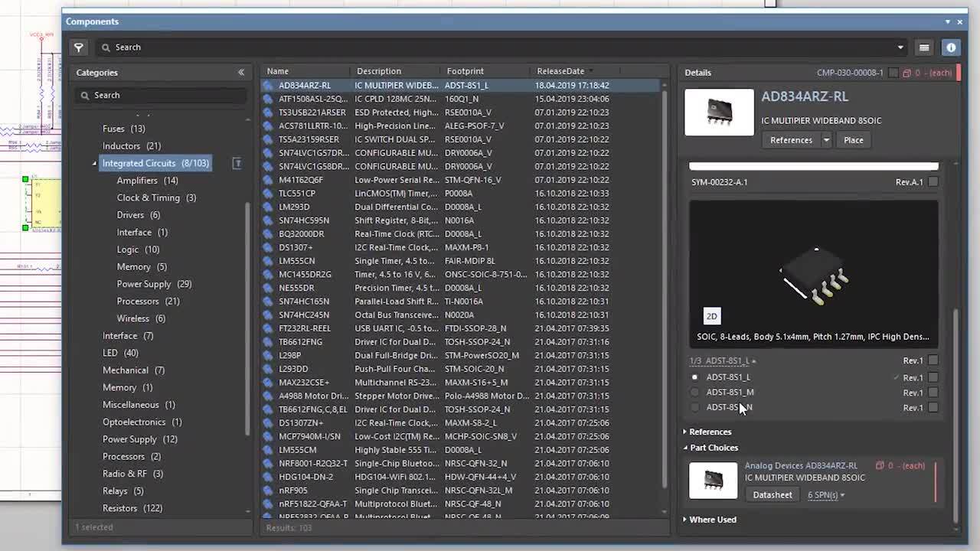Open the panel menu hamburger icon

(x=924, y=47)
